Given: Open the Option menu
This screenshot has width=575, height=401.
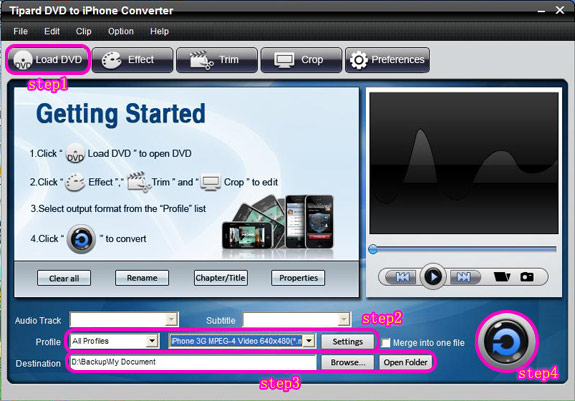Looking at the screenshot, I should pos(121,31).
